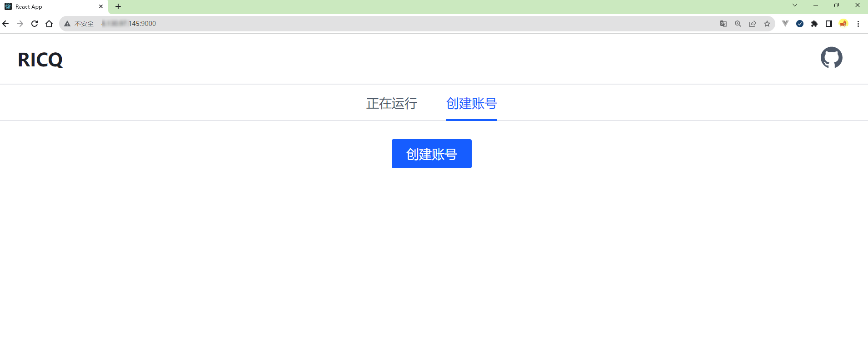868x347 pixels.
Task: Select the 创建账号 tab
Action: tap(471, 104)
